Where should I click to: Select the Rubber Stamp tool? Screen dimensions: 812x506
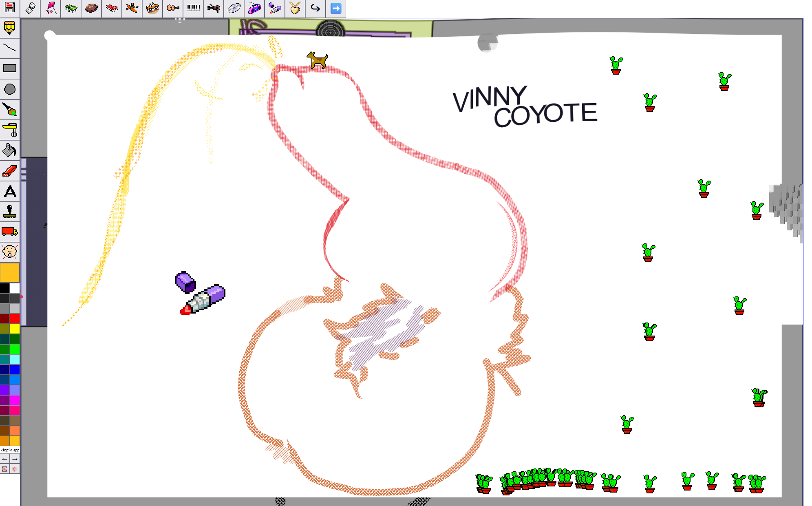(9, 212)
